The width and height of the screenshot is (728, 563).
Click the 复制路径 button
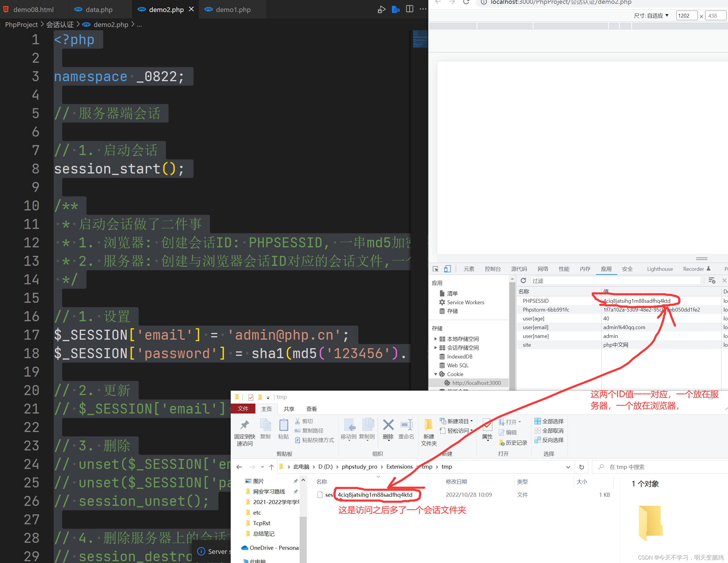(x=309, y=431)
